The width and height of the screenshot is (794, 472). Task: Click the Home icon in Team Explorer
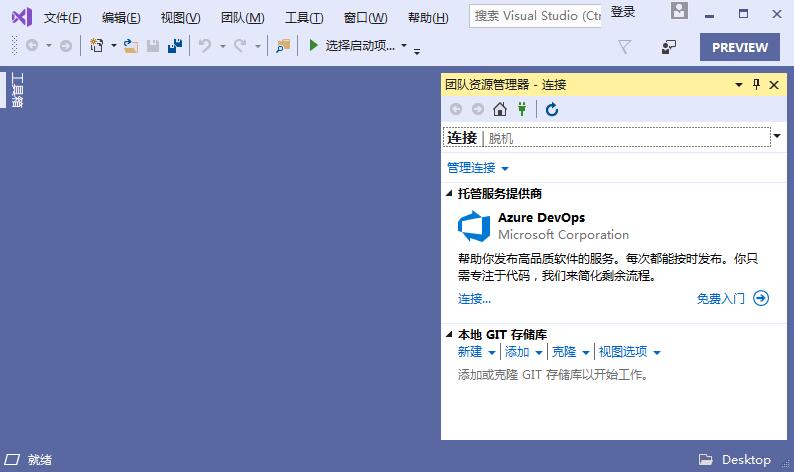(x=500, y=110)
